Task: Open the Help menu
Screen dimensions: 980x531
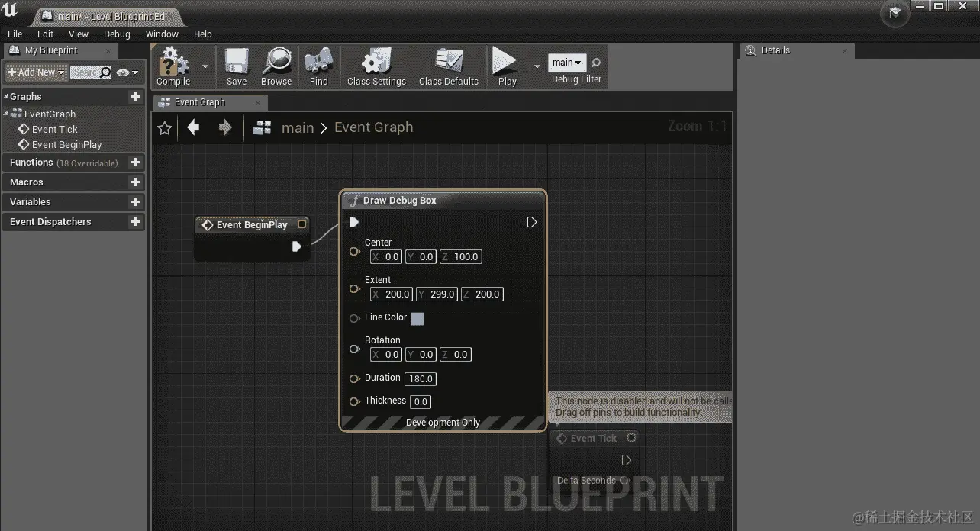Action: click(x=202, y=34)
